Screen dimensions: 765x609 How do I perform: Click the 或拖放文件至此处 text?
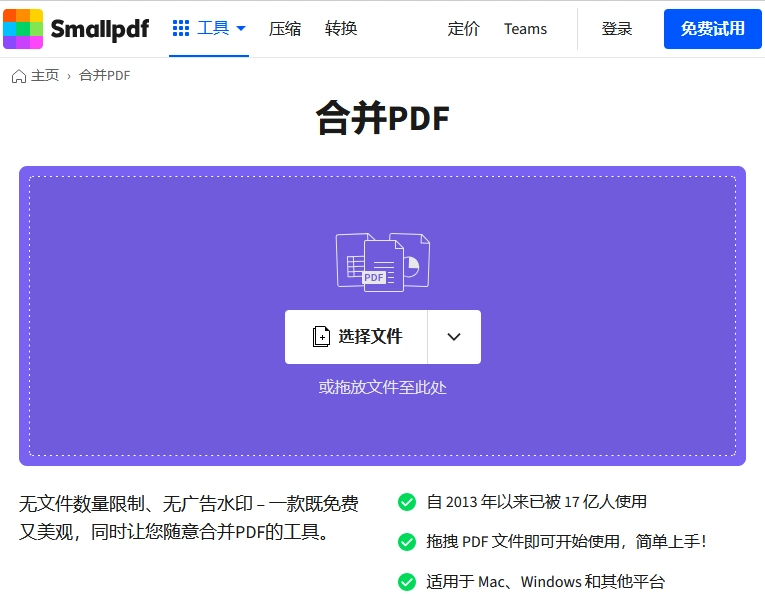coord(382,387)
